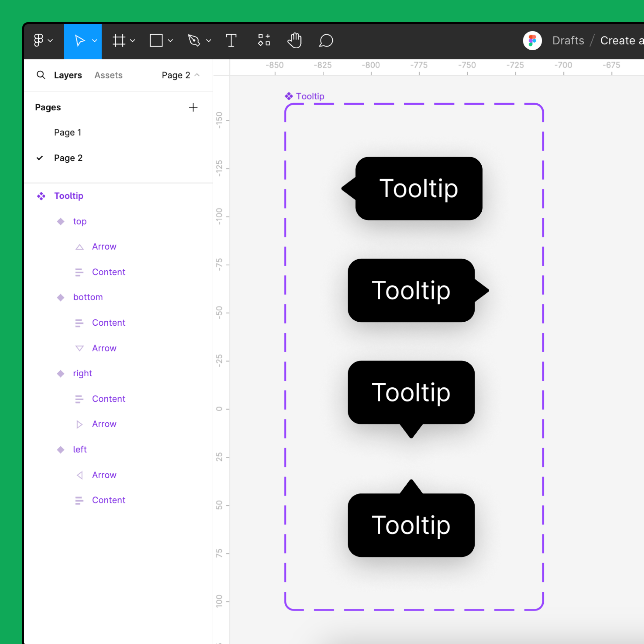Switch to the Layers tab
This screenshot has height=644, width=644.
coord(68,75)
